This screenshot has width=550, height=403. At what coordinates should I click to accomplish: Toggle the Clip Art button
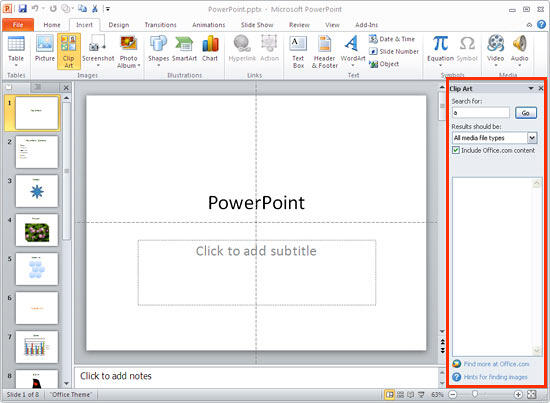[69, 51]
